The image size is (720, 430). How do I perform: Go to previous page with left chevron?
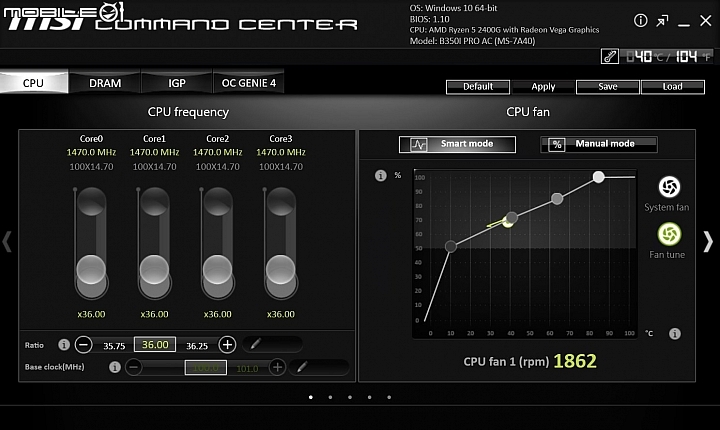tap(6, 242)
